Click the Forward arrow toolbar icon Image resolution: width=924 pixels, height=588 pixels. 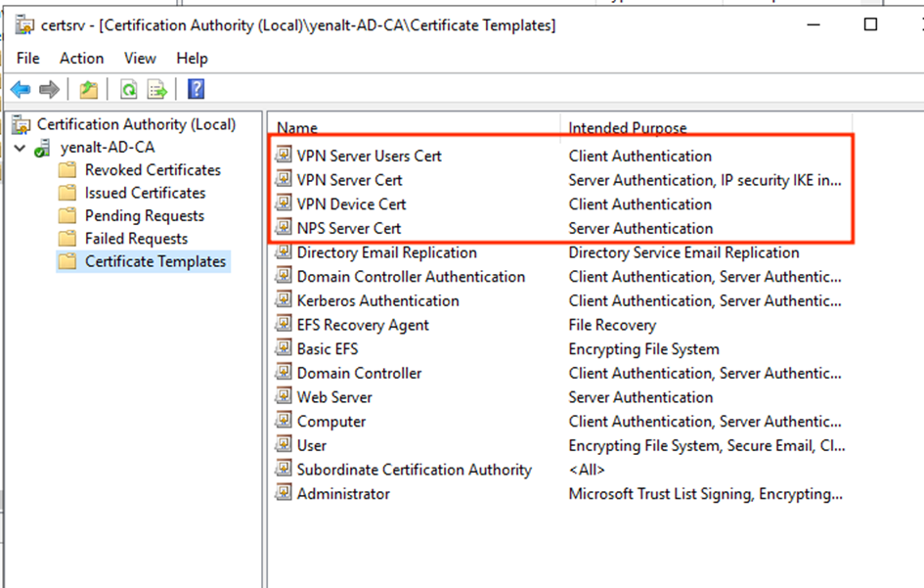[x=49, y=90]
